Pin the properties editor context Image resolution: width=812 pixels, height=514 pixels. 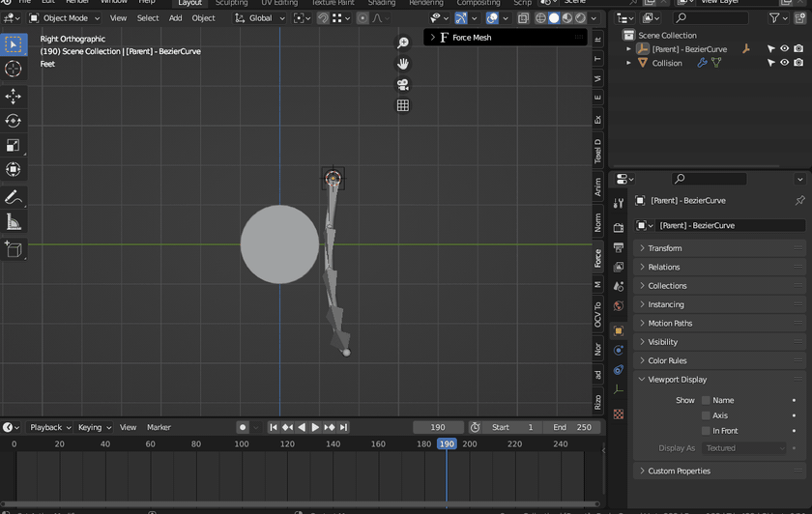coord(800,200)
